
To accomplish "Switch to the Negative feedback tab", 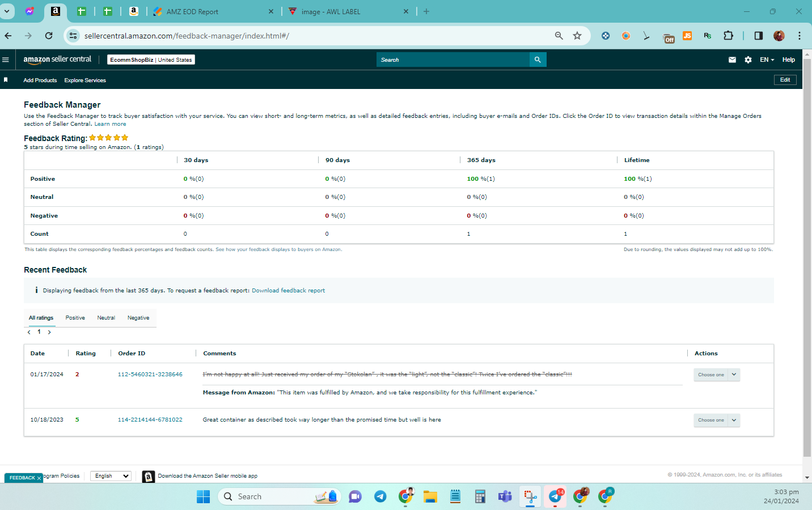I will tap(138, 318).
